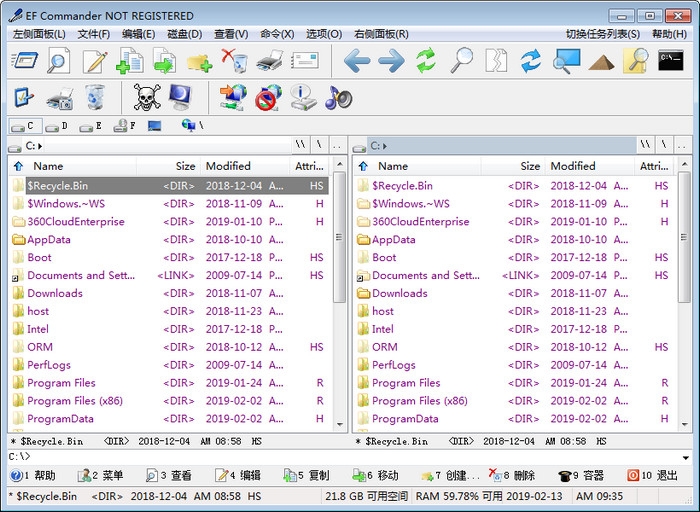Expand the right panel C: path arrow
The image size is (700, 512).
click(385, 146)
